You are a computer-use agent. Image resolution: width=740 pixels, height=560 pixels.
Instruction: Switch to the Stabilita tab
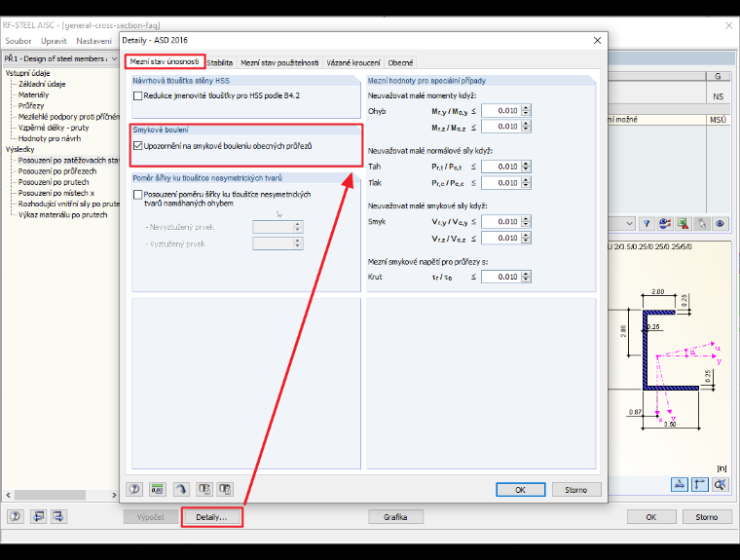[220, 62]
